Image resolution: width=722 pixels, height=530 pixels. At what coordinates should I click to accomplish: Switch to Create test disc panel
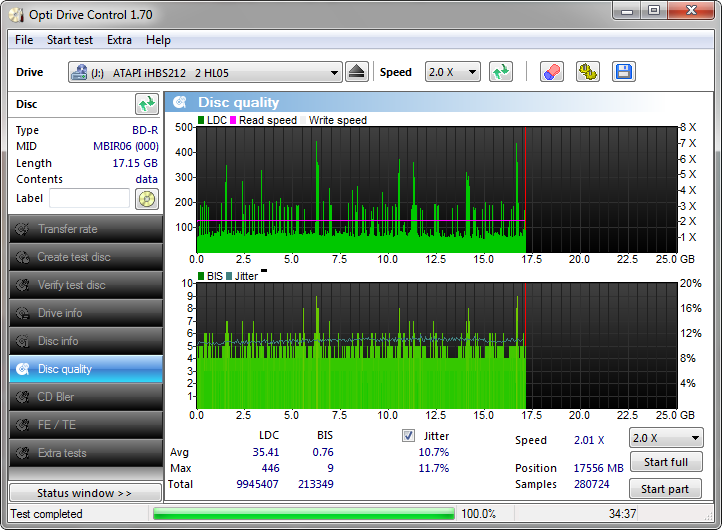point(86,257)
